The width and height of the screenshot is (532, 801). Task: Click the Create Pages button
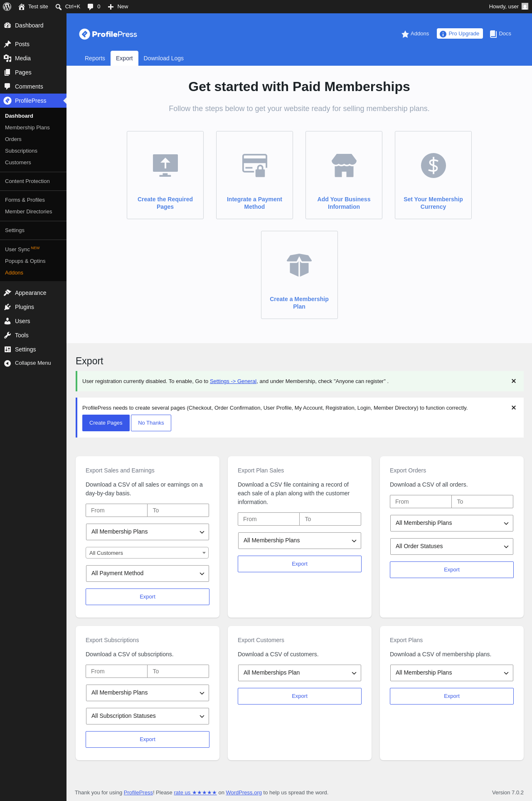(x=106, y=423)
